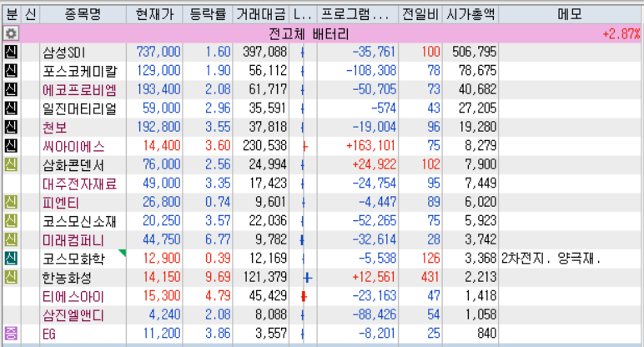Image resolution: width=644 pixels, height=347 pixels.
Task: Select the 피엔티 stock name
Action: (61, 203)
